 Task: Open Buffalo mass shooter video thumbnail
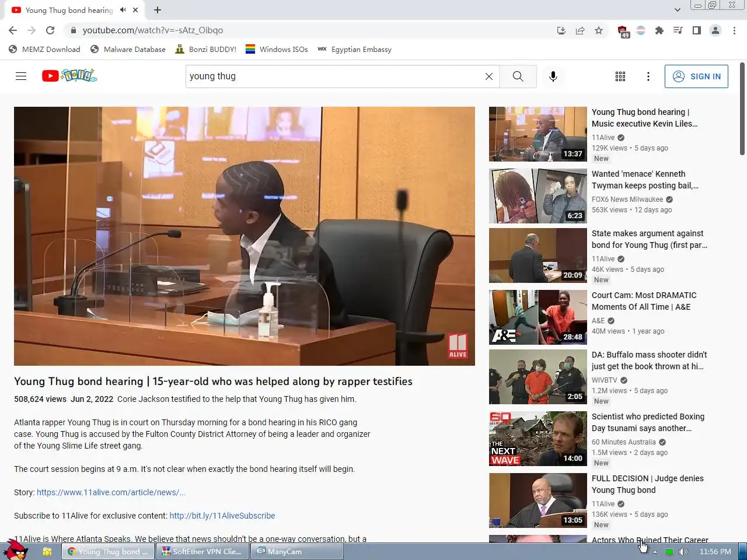tap(538, 377)
